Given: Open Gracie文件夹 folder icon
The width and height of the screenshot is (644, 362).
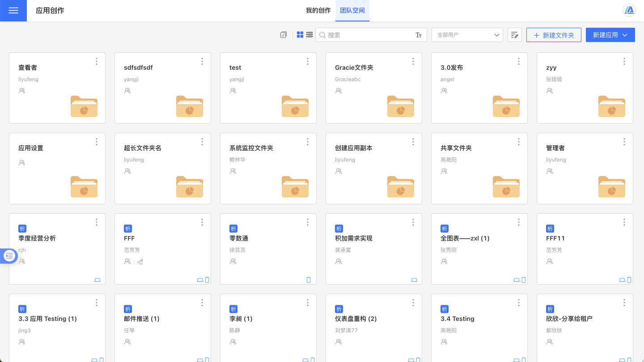Looking at the screenshot, I should click(400, 106).
